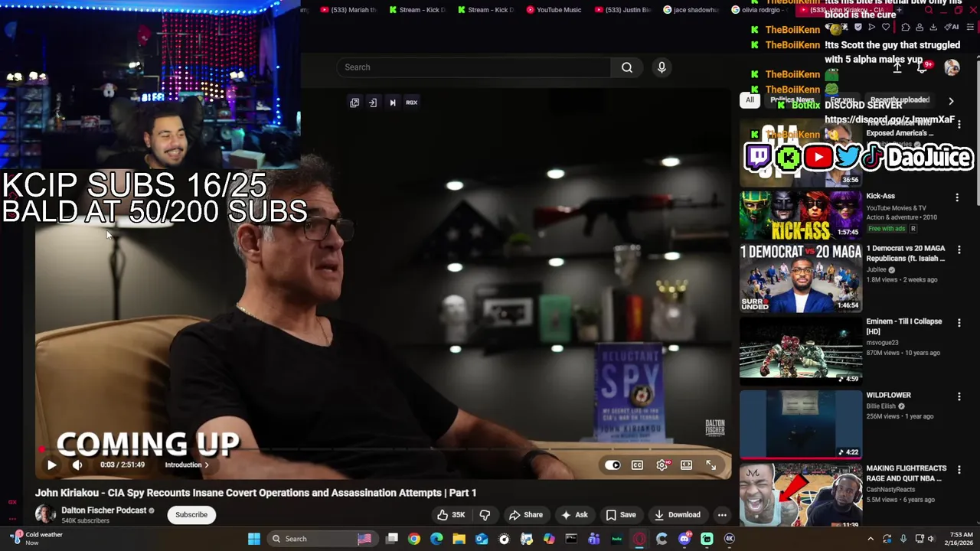Image resolution: width=980 pixels, height=551 pixels.
Task: Click the Ask button
Action: [x=574, y=515]
